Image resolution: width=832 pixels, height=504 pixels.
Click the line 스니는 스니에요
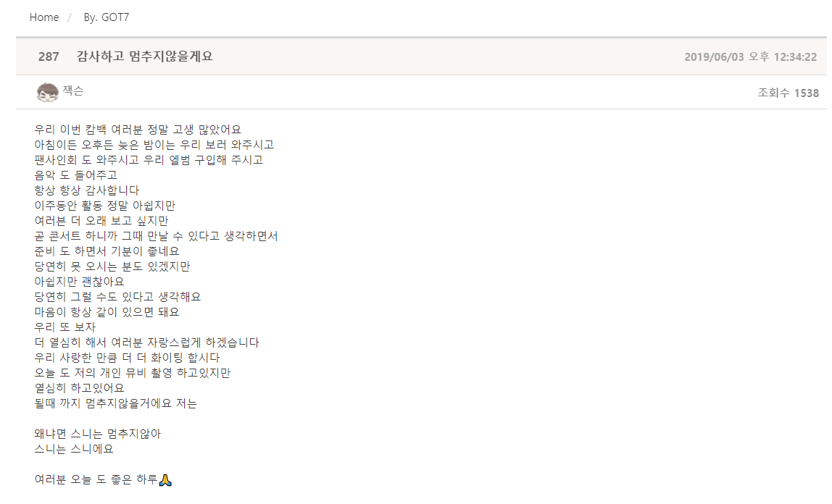74,450
